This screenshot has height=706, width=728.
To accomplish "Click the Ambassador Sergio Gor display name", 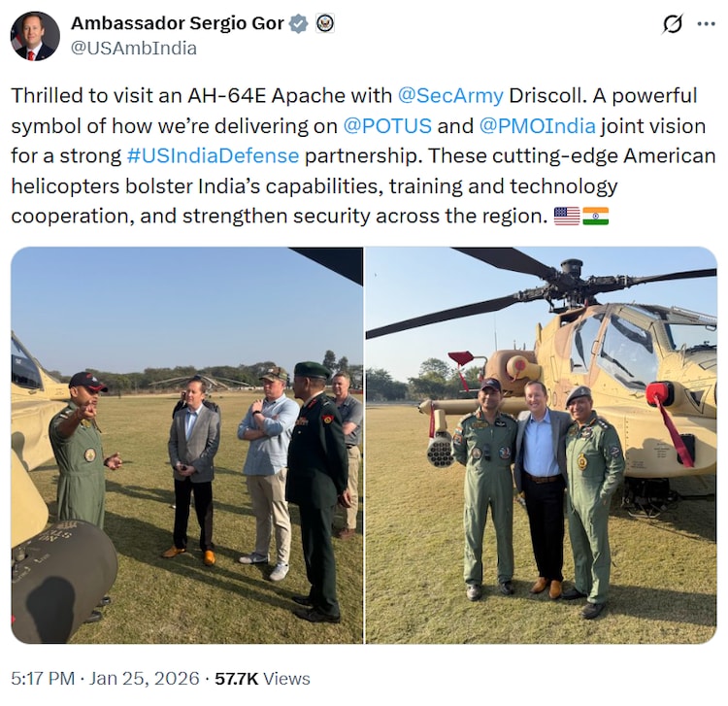I will pyautogui.click(x=178, y=23).
